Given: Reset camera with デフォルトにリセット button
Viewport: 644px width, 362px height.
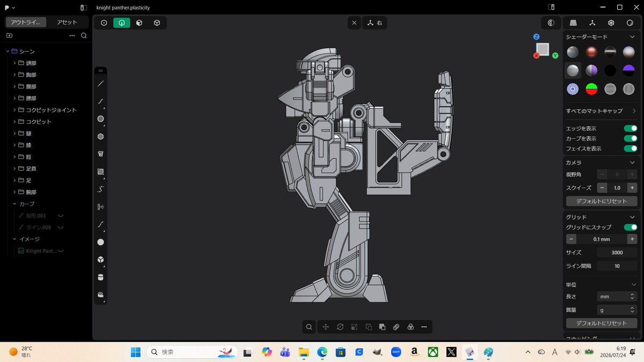Looking at the screenshot, I should pyautogui.click(x=602, y=202).
